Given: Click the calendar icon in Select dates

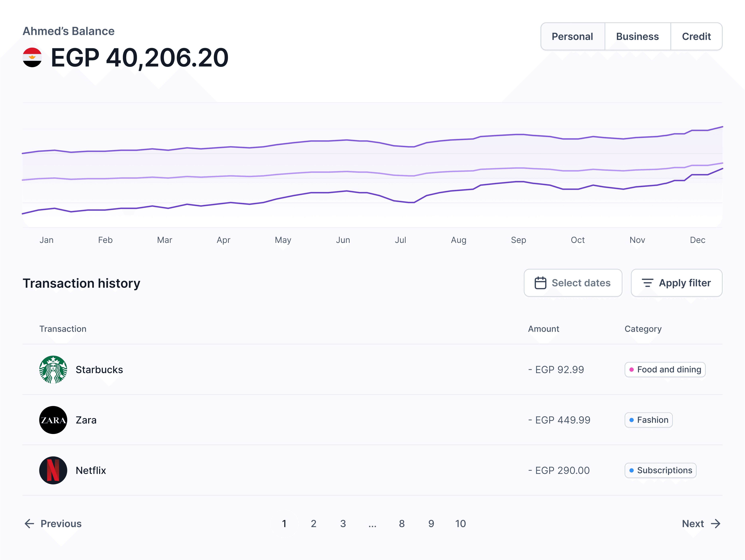Looking at the screenshot, I should click(540, 283).
